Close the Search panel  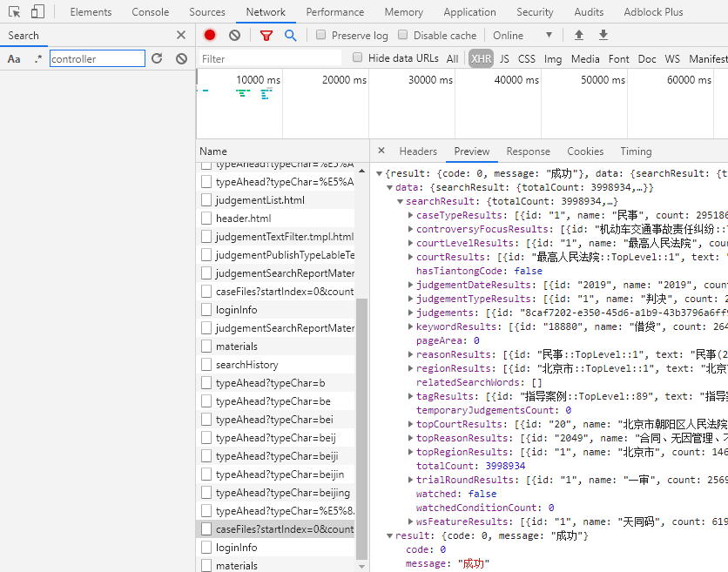click(x=181, y=35)
